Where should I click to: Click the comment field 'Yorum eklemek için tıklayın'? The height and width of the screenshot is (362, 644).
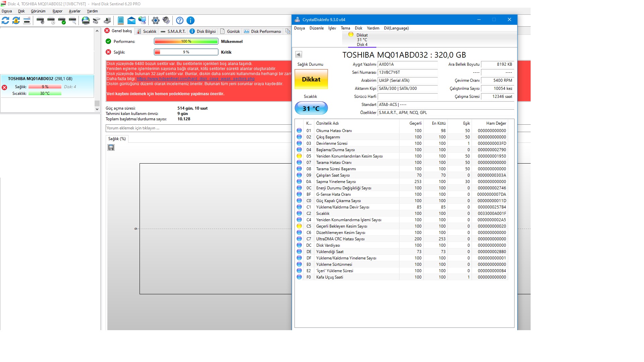(x=199, y=128)
